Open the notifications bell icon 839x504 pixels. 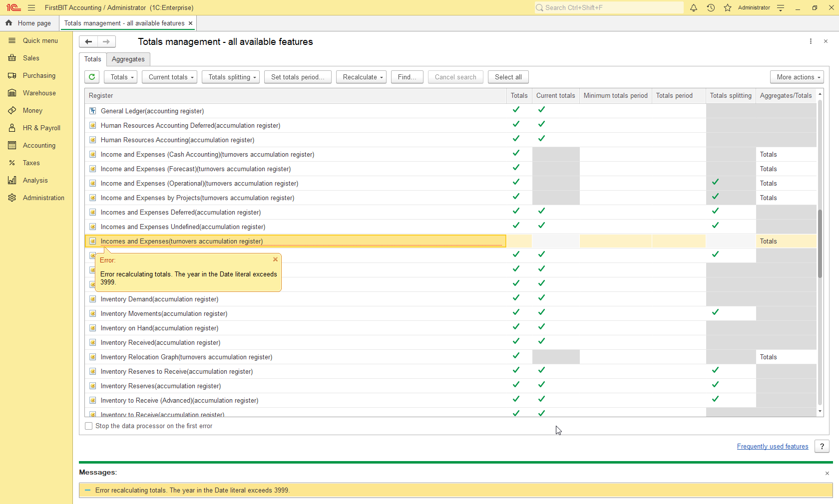pyautogui.click(x=694, y=7)
